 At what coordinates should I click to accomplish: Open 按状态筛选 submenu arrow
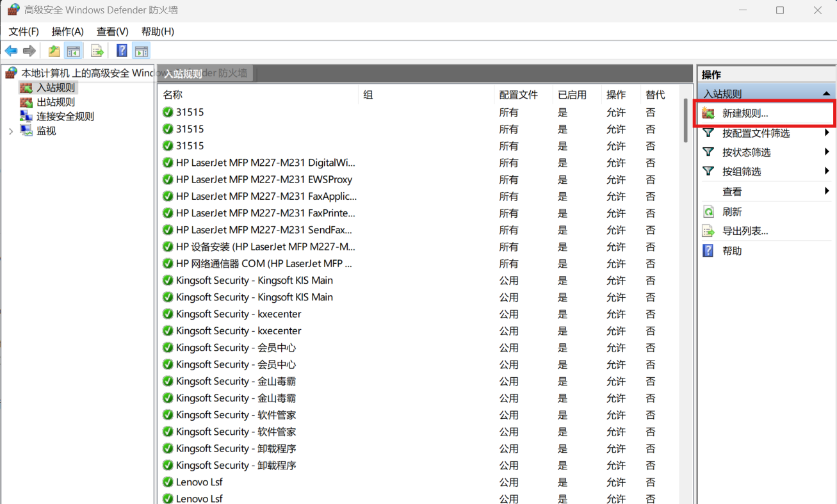coord(825,152)
